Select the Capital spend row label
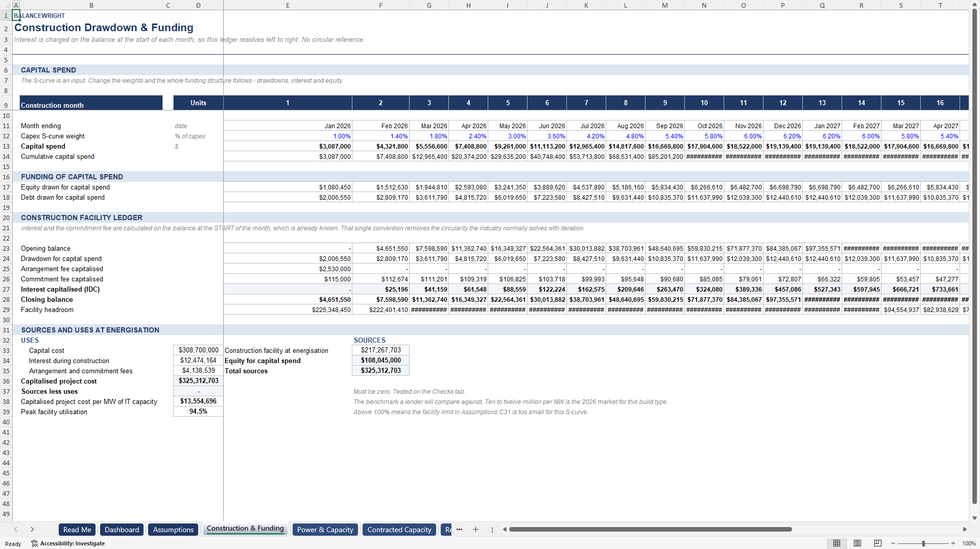Image resolution: width=980 pixels, height=549 pixels. pyautogui.click(x=43, y=147)
